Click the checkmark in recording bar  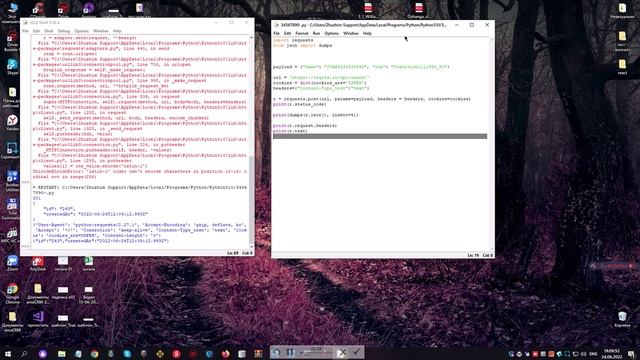point(356,352)
